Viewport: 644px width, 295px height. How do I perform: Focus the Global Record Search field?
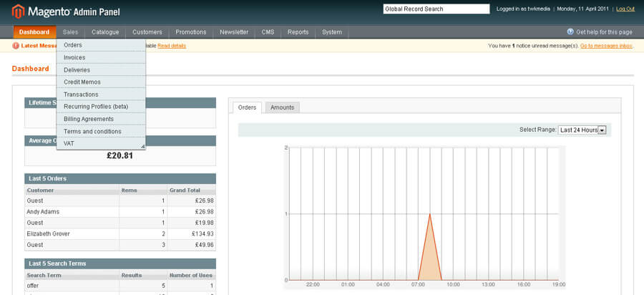436,9
